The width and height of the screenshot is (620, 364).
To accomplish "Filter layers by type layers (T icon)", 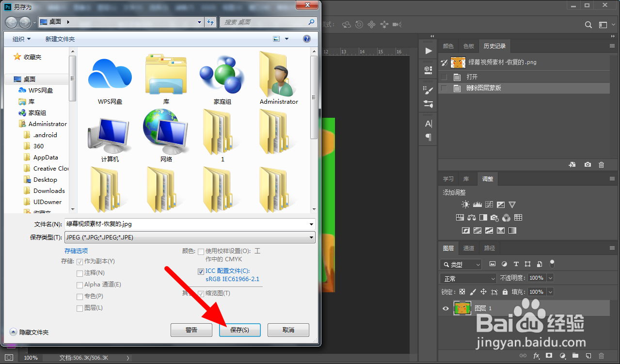I will (x=516, y=264).
